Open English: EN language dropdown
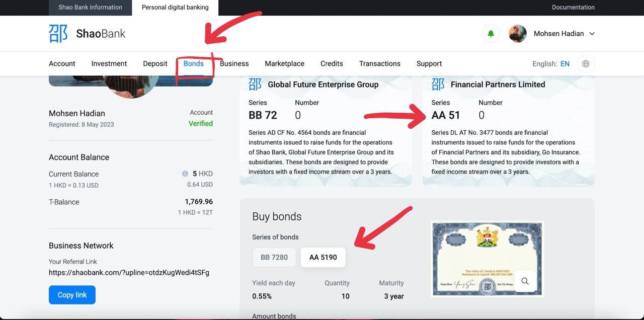644x320 pixels. pos(551,64)
